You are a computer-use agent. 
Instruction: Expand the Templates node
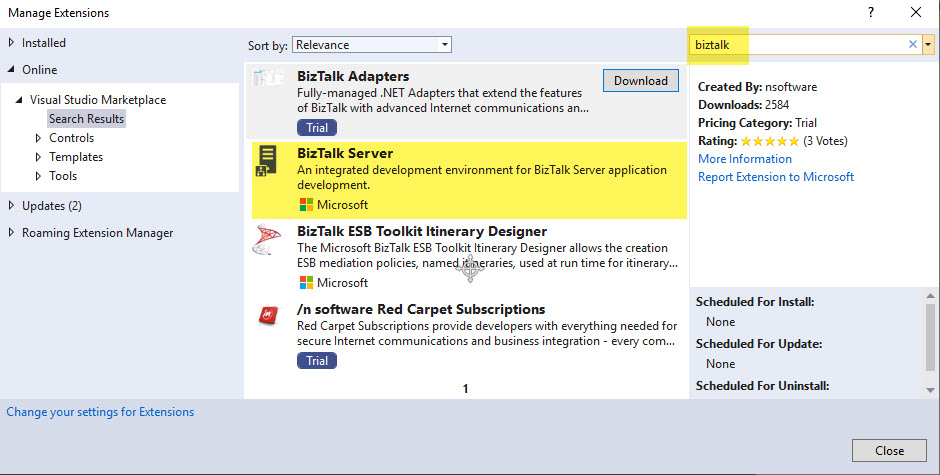[38, 157]
